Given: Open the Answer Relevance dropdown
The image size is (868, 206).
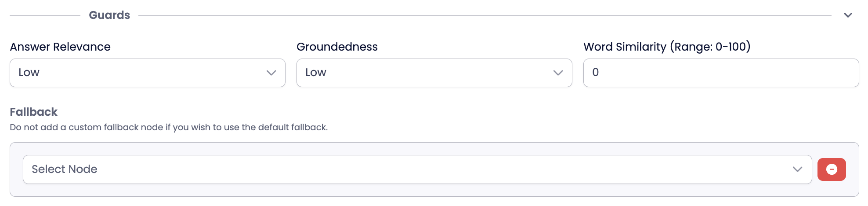Looking at the screenshot, I should [147, 73].
